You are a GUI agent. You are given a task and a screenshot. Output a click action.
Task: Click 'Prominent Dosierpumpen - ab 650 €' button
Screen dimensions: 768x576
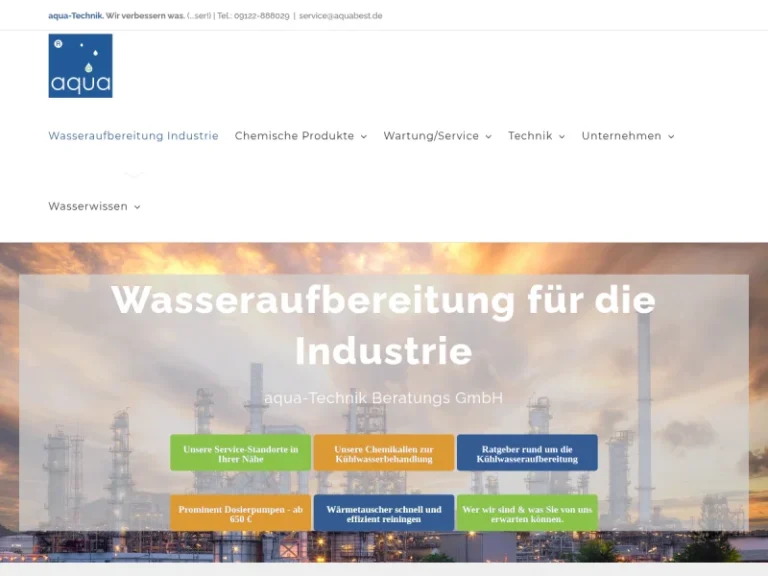tap(240, 513)
